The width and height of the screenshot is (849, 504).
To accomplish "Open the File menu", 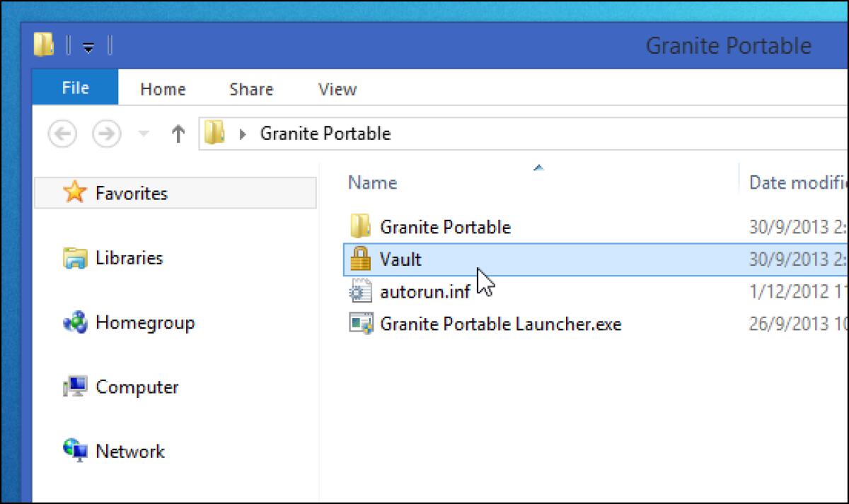I will coord(74,88).
